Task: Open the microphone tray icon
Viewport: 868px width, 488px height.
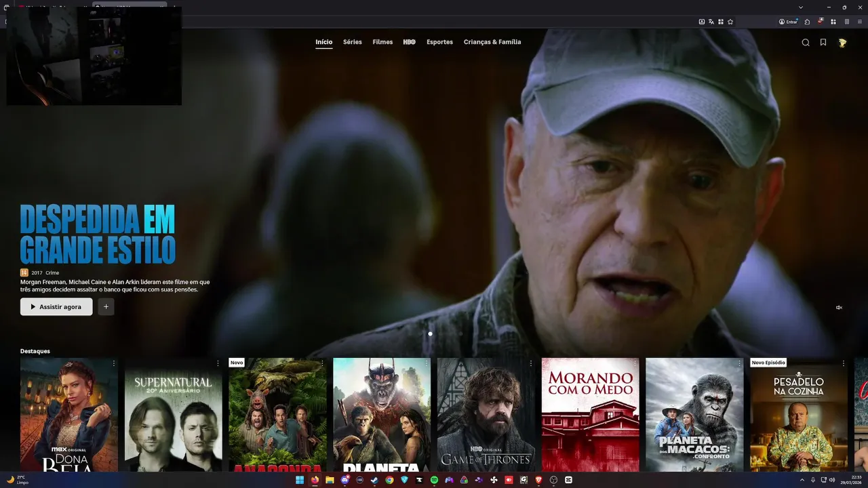Action: 812,480
